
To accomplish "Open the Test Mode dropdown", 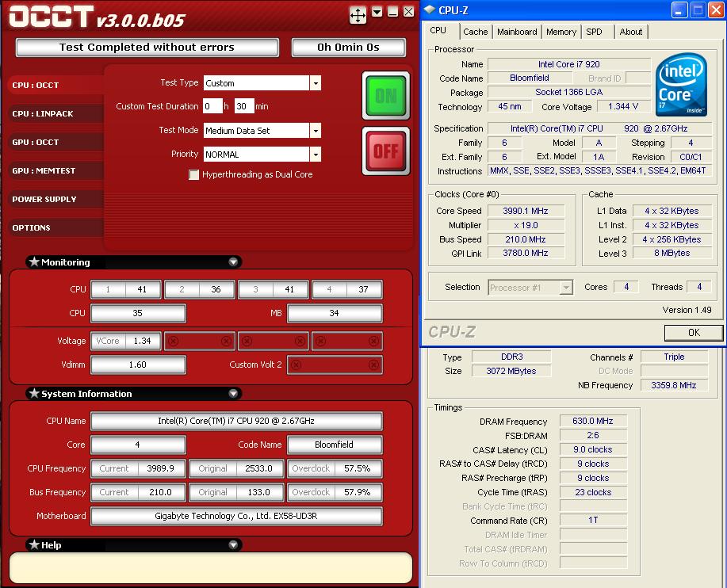I will tap(316, 131).
